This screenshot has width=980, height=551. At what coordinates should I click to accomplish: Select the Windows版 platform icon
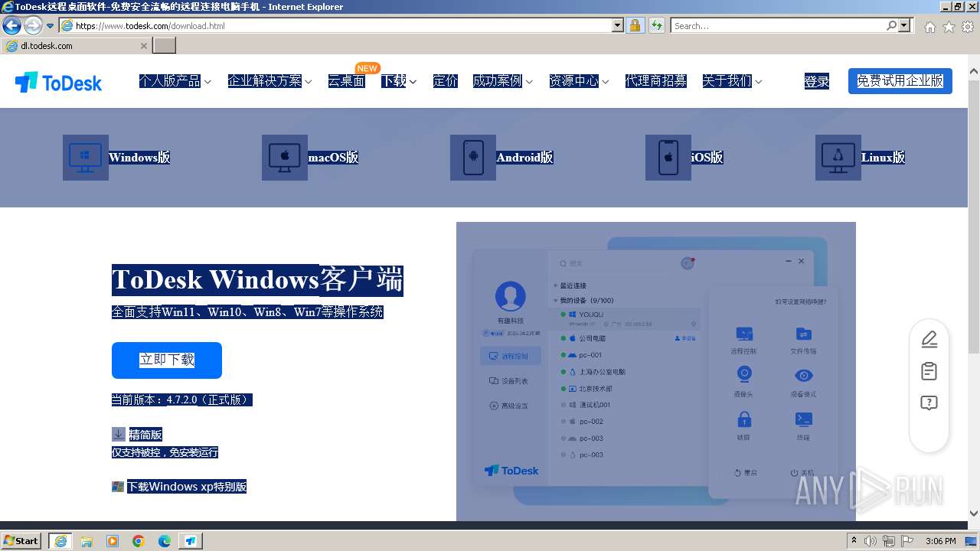(86, 158)
